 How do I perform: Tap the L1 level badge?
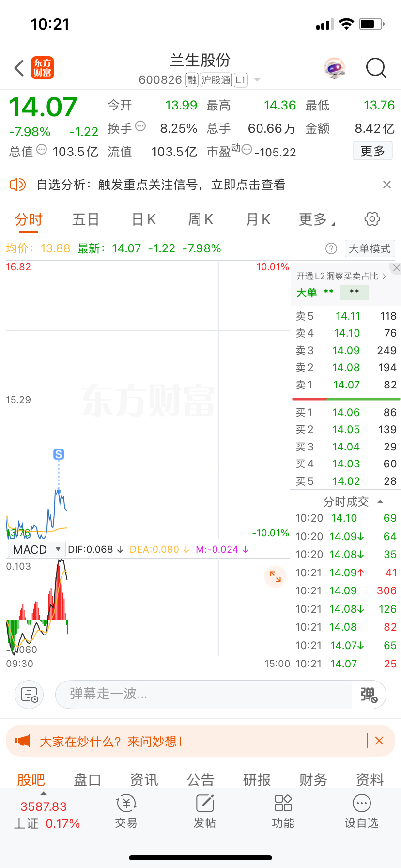click(241, 80)
